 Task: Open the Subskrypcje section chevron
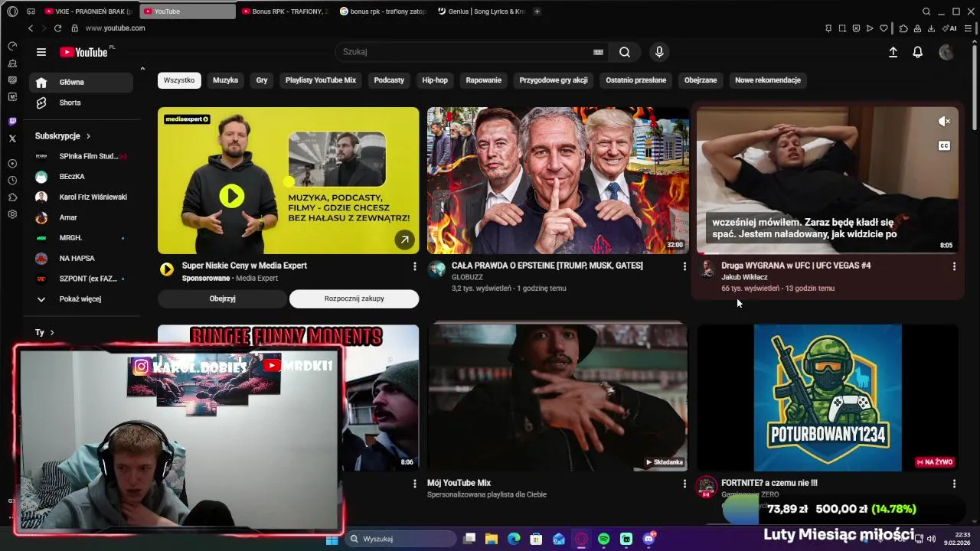tap(88, 136)
